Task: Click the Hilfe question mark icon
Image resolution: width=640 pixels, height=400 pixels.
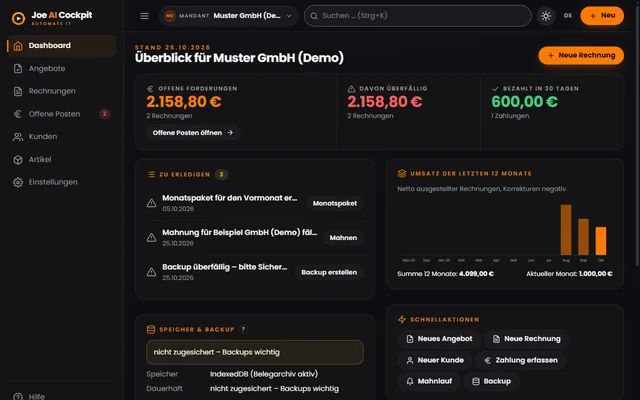Action: (18, 397)
